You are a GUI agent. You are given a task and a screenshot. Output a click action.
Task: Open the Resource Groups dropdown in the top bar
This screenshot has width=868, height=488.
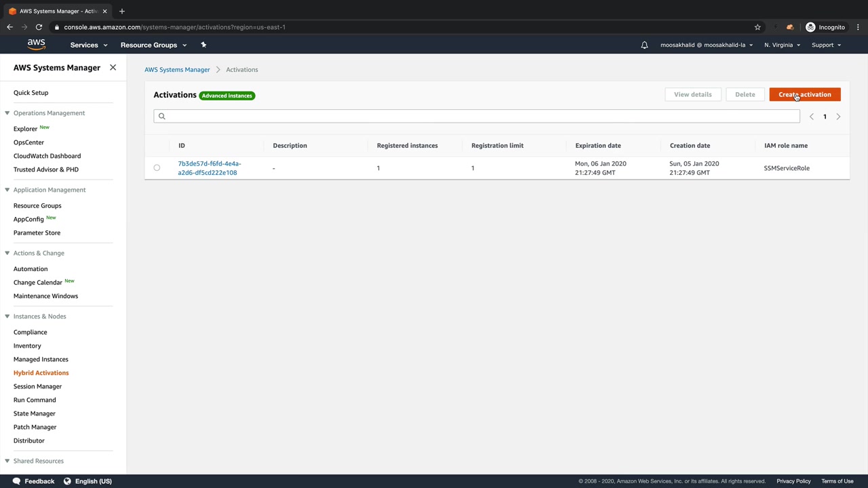(153, 45)
